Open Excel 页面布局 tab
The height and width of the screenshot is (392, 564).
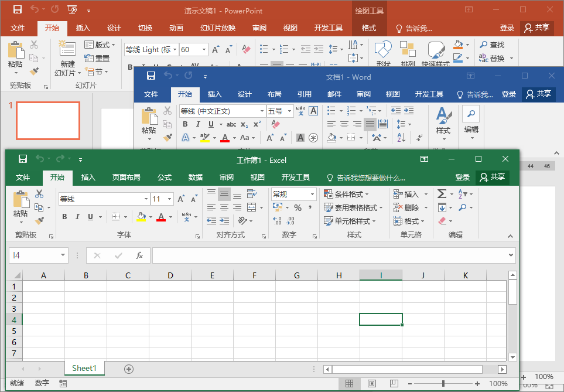(x=126, y=178)
